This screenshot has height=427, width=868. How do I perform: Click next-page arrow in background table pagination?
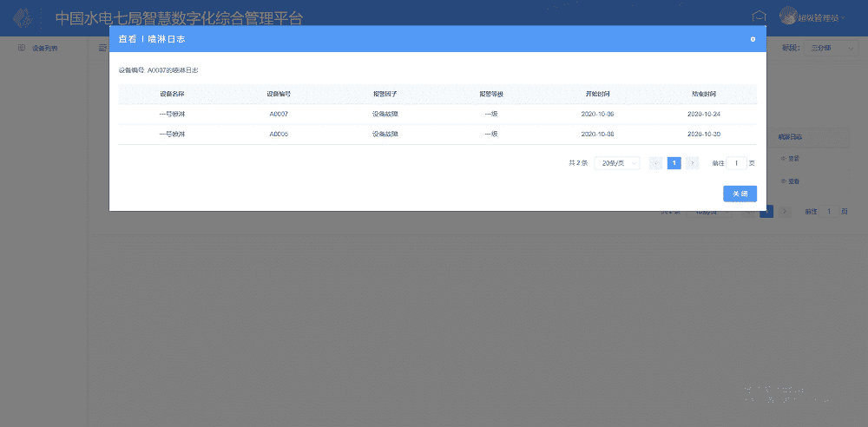tap(785, 211)
